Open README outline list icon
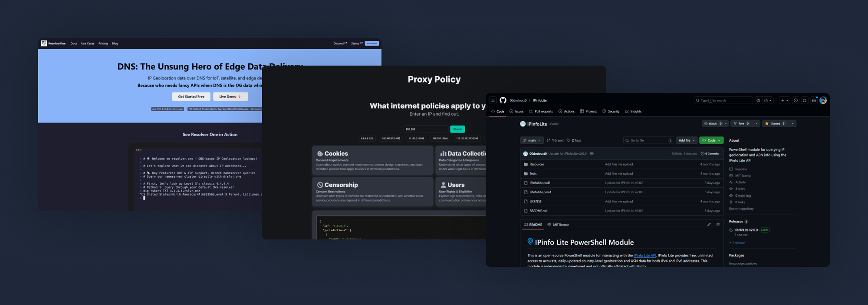The image size is (868, 305). click(718, 225)
